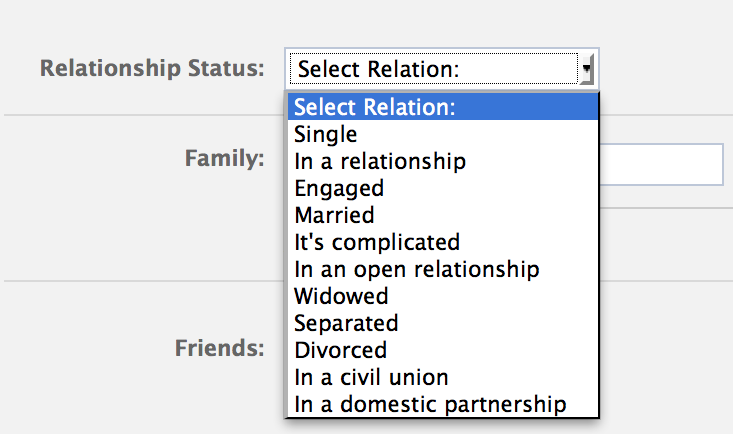This screenshot has width=733, height=434.
Task: Select Widowed from the list
Action: (341, 296)
